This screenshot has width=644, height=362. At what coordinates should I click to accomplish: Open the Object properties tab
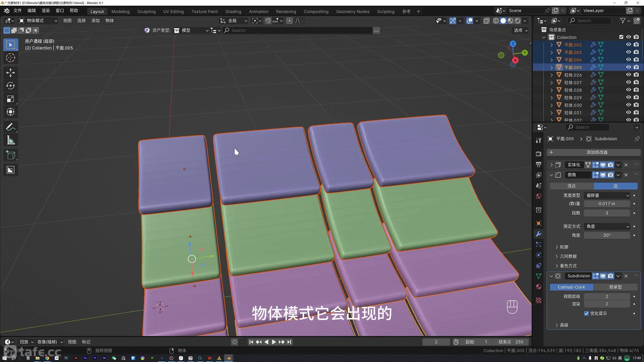tap(538, 223)
